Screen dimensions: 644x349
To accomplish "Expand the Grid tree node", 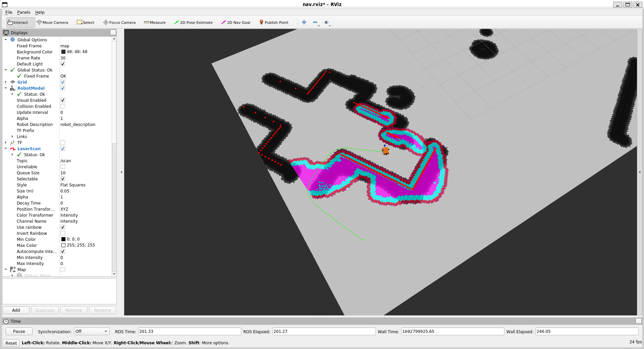I will point(6,82).
